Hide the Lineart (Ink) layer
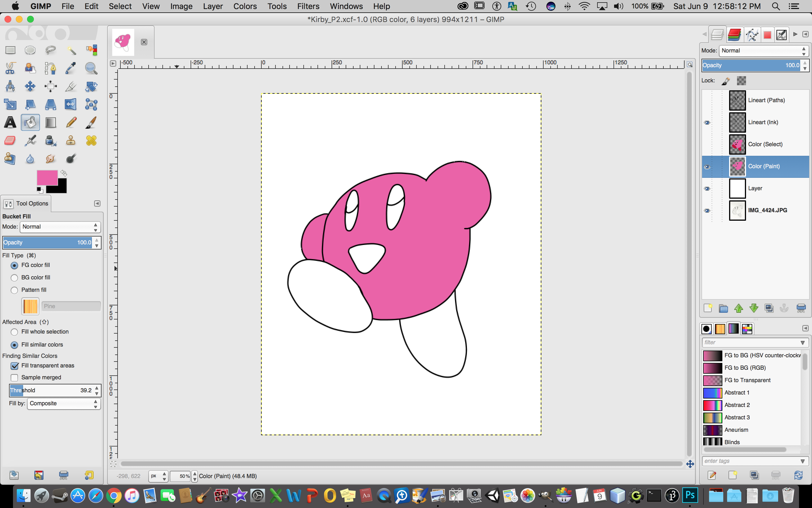The image size is (812, 508). point(707,123)
